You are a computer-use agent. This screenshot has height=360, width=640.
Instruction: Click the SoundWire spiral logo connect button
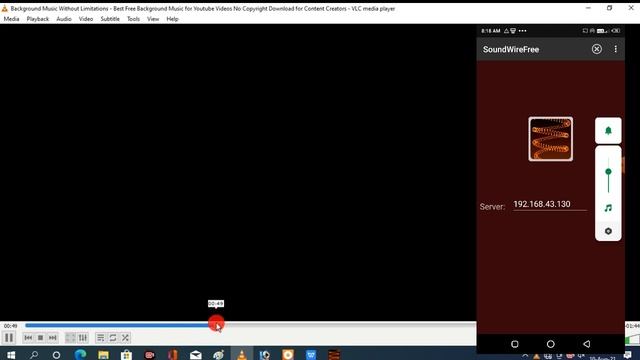coord(551,139)
